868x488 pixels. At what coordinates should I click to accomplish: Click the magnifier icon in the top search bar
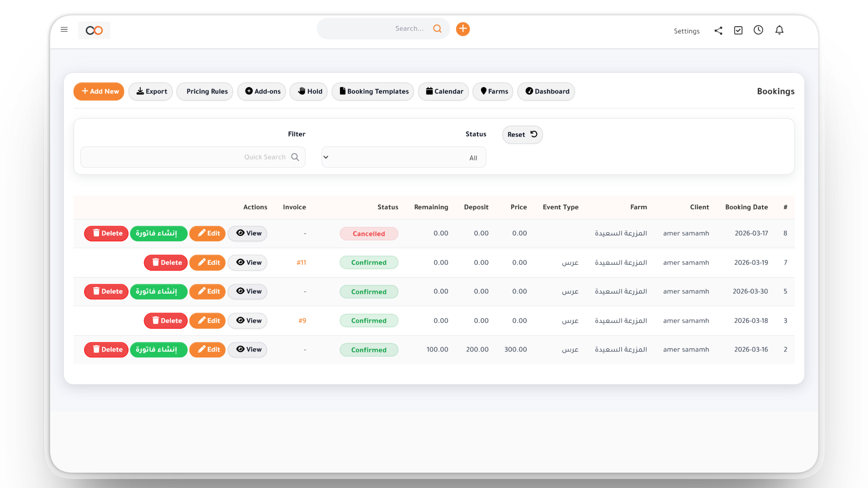point(437,28)
